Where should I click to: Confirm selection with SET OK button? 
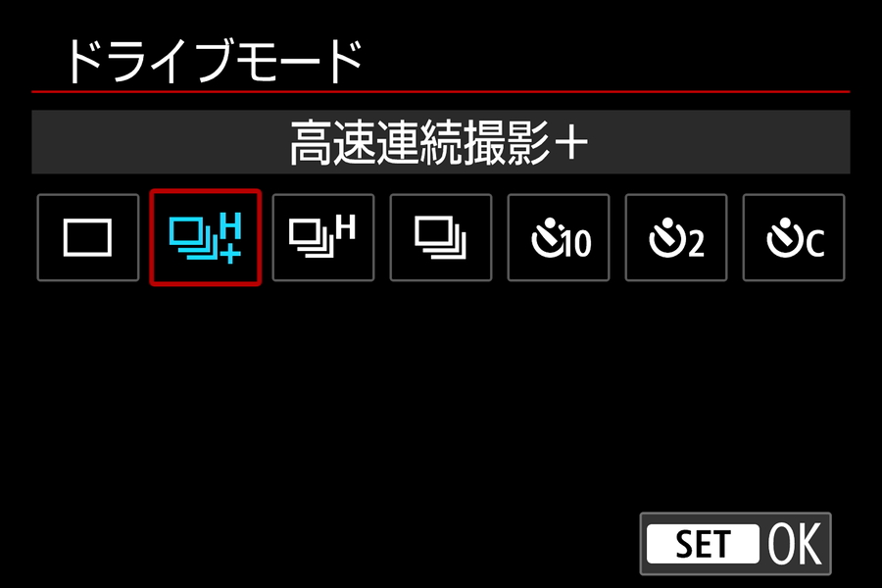coord(735,544)
